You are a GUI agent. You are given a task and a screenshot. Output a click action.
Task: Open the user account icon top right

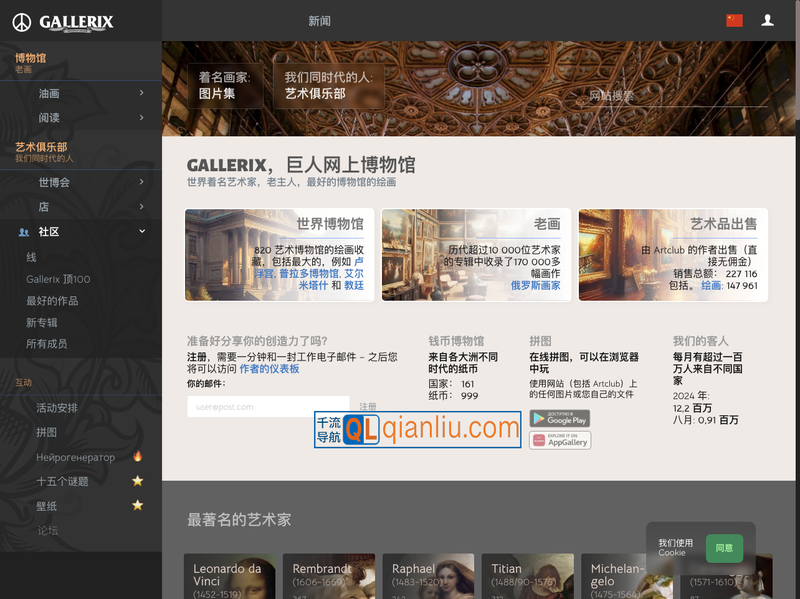pos(768,20)
